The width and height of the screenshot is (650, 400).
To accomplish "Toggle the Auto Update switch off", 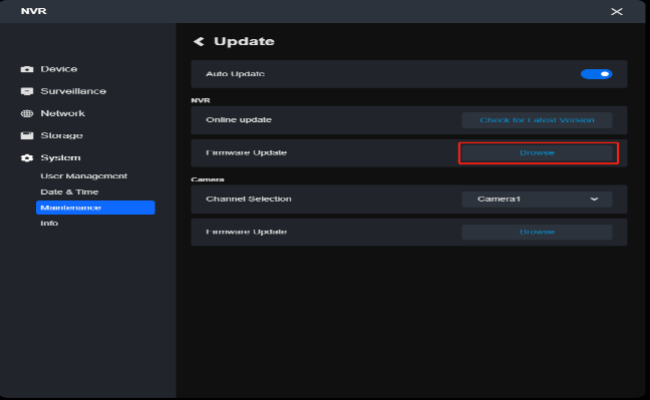I will click(x=596, y=74).
